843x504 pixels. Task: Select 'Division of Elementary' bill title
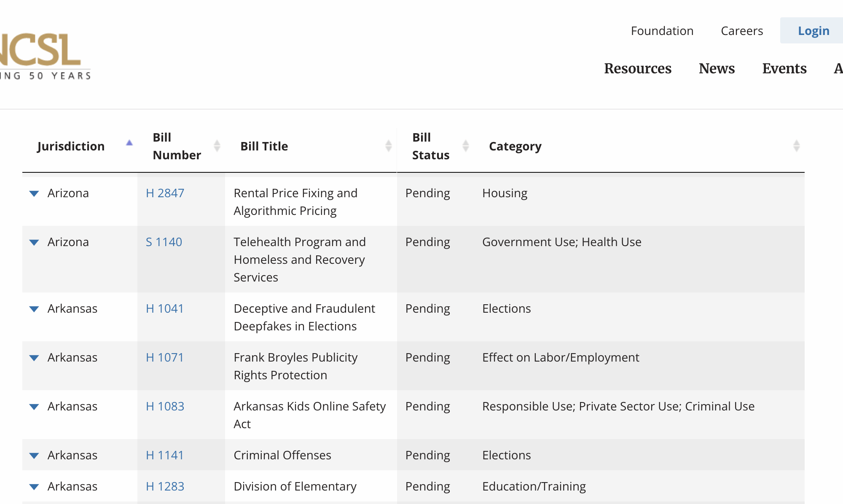(x=295, y=486)
